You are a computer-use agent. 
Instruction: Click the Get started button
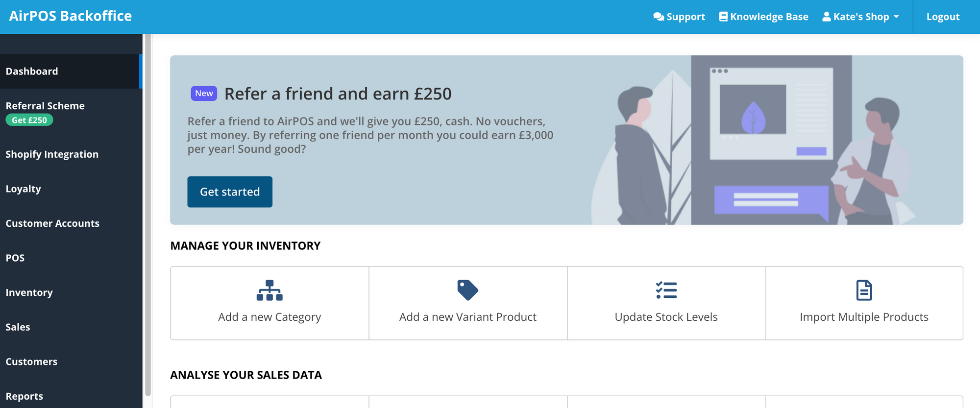coord(230,192)
